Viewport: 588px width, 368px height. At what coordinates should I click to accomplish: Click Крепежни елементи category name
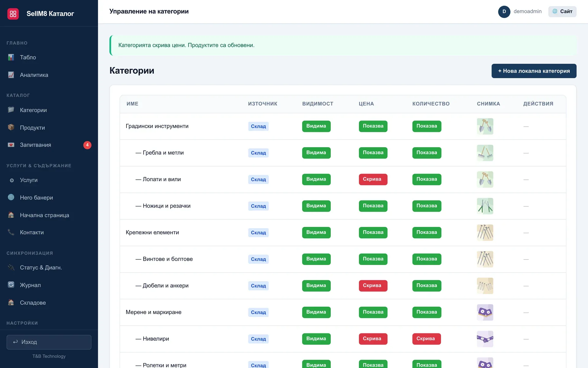(152, 232)
